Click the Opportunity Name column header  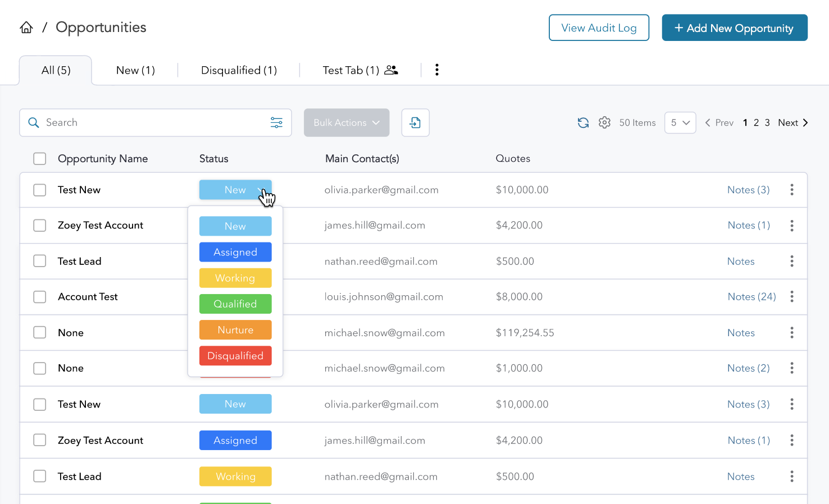coord(103,159)
